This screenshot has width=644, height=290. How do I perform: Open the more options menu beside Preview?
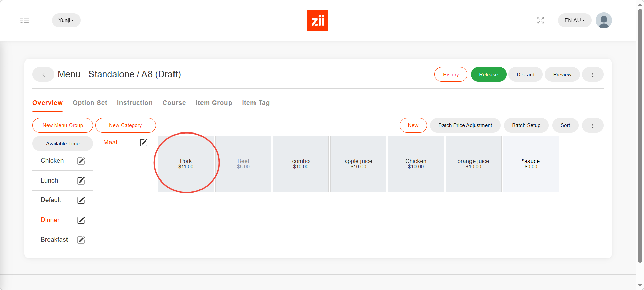pos(592,75)
